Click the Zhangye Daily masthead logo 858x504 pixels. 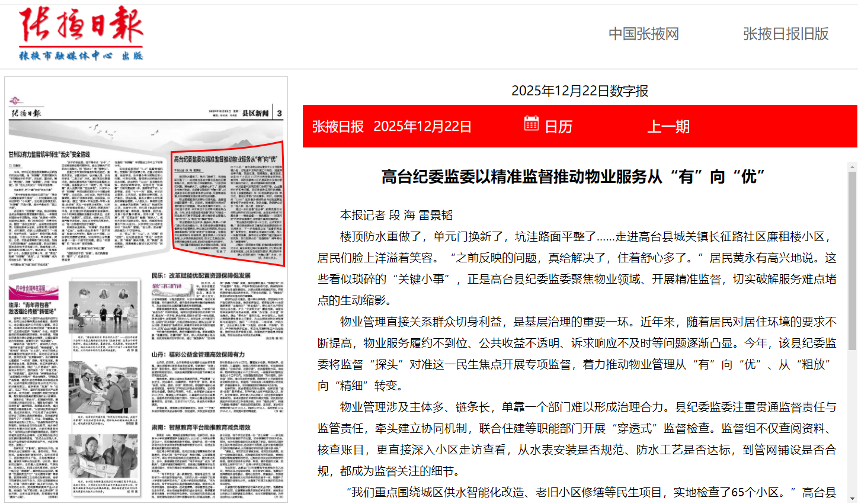pos(81,34)
